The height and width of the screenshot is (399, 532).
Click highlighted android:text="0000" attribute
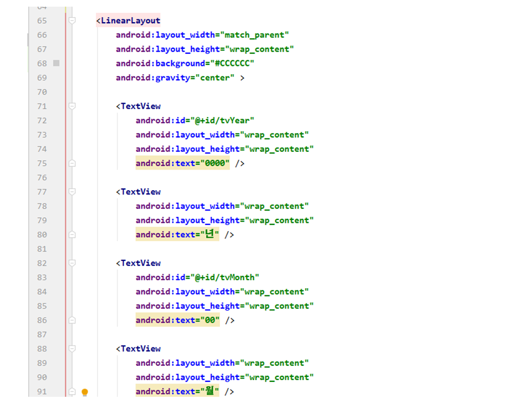point(182,163)
